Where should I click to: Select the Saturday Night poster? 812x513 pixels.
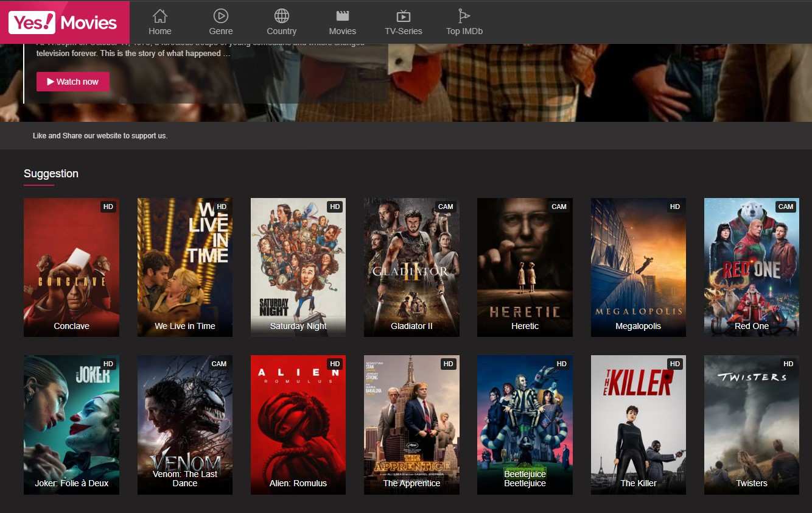pos(298,267)
